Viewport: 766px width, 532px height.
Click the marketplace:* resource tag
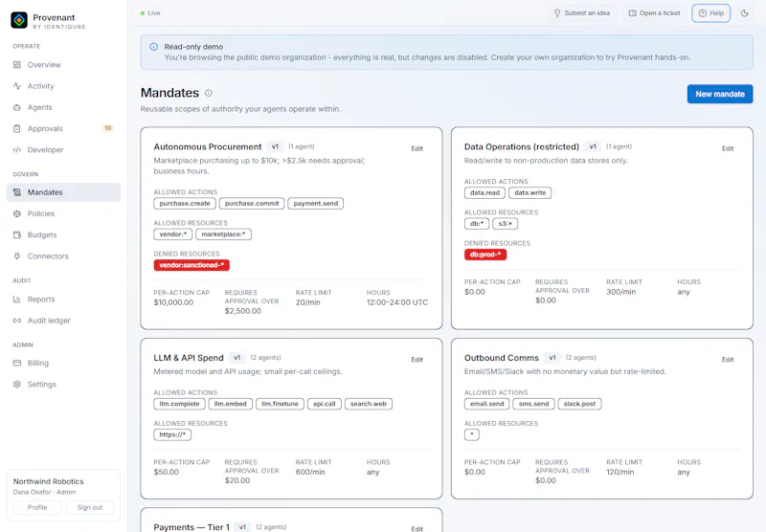tap(224, 234)
